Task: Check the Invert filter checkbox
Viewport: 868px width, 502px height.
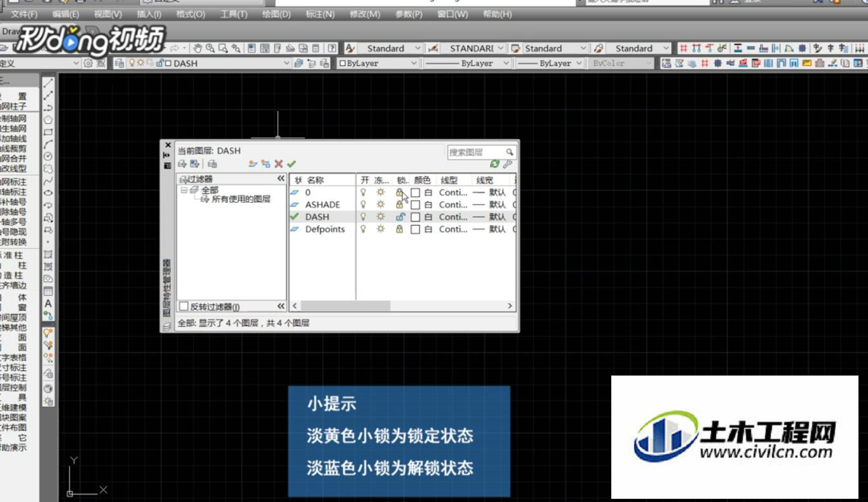Action: click(184, 306)
